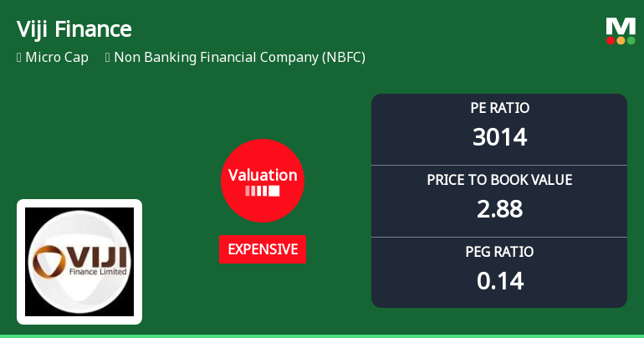Click the Viji Finance title
Screen dimensions: 644x338
[74, 29]
